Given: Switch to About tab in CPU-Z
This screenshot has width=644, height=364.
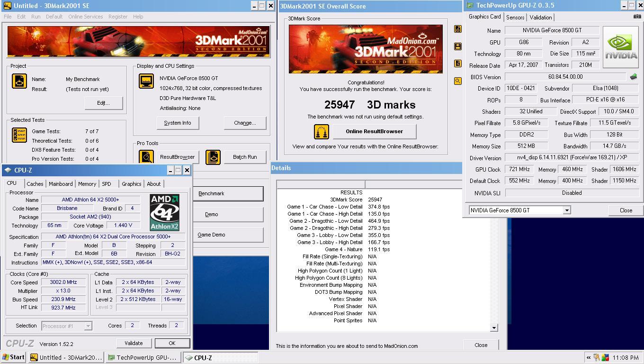Looking at the screenshot, I should click(x=153, y=184).
